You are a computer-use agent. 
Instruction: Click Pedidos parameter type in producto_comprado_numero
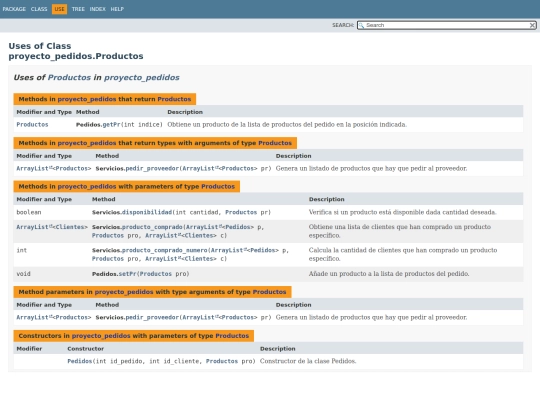tap(263, 250)
